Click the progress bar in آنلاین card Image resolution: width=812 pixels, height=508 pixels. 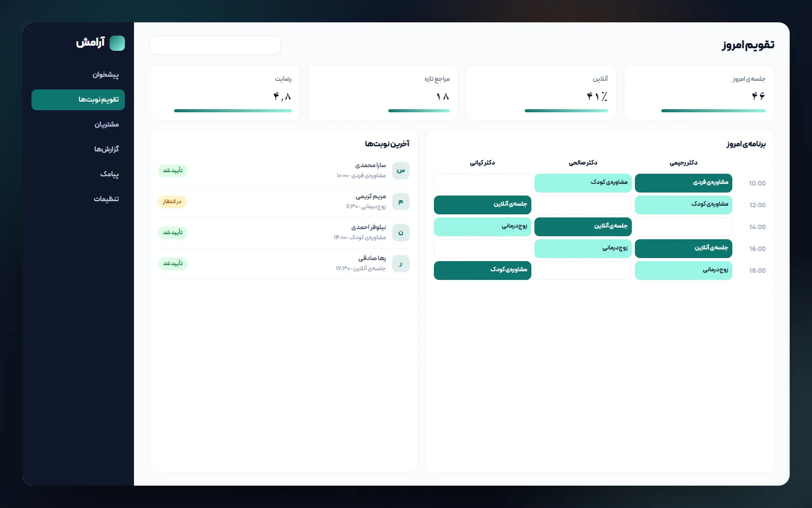[566, 111]
